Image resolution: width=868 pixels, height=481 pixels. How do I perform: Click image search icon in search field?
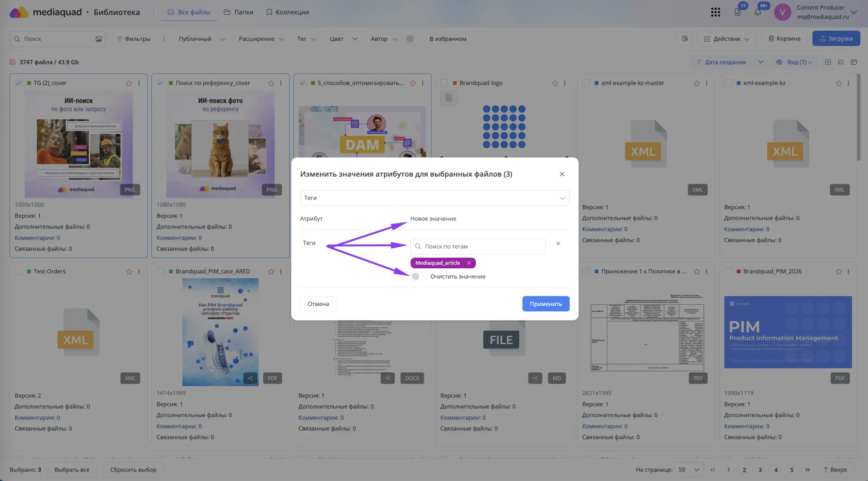(98, 39)
